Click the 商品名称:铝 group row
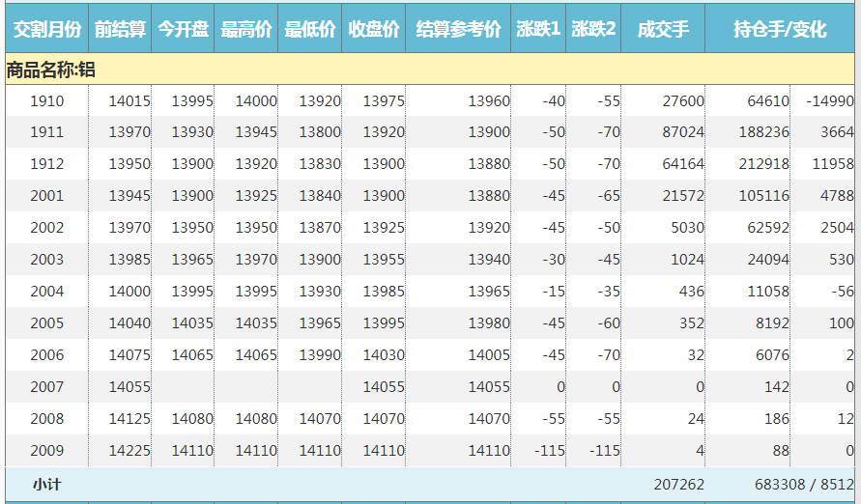This screenshot has height=504, width=861. (x=50, y=70)
